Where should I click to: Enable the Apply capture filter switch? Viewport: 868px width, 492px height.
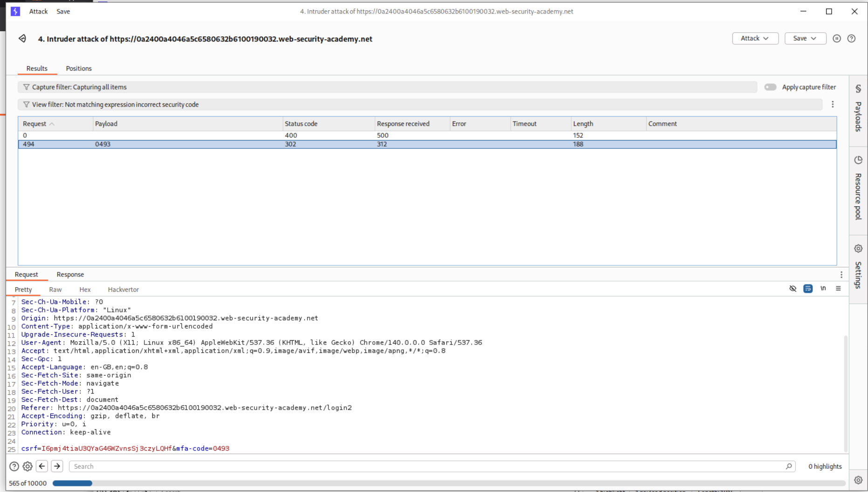770,87
